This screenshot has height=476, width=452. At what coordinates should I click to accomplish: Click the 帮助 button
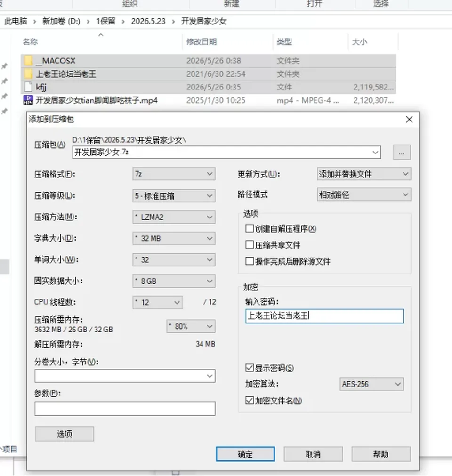click(x=381, y=454)
